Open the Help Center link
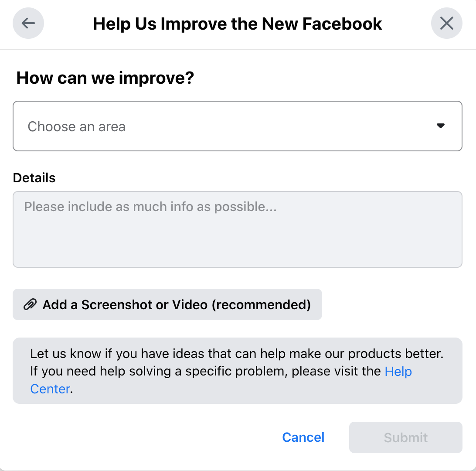Viewport: 476px width, 471px height. 398,372
